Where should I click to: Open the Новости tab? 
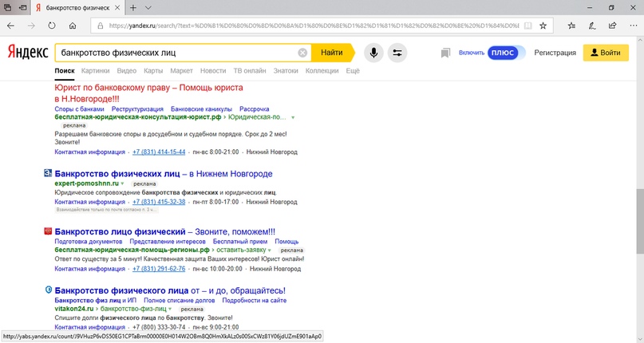213,71
